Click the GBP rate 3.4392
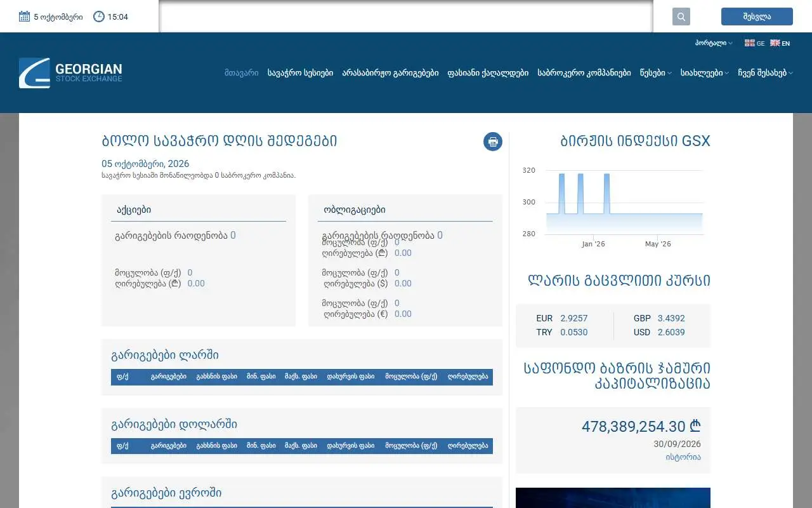This screenshot has height=508, width=812. (x=671, y=318)
